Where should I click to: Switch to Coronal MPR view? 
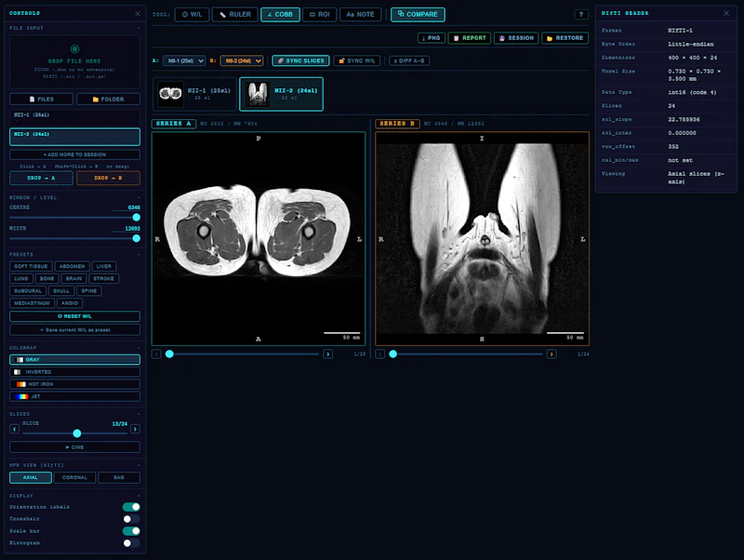(x=74, y=477)
